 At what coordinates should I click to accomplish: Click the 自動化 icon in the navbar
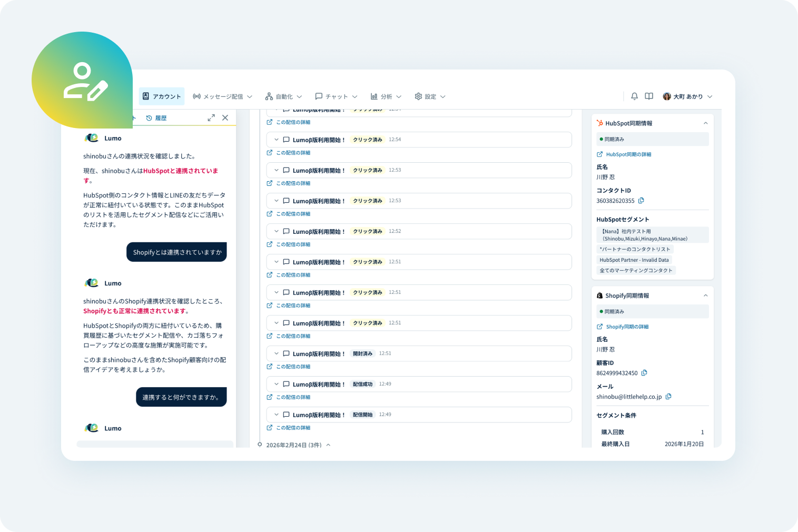(x=269, y=96)
